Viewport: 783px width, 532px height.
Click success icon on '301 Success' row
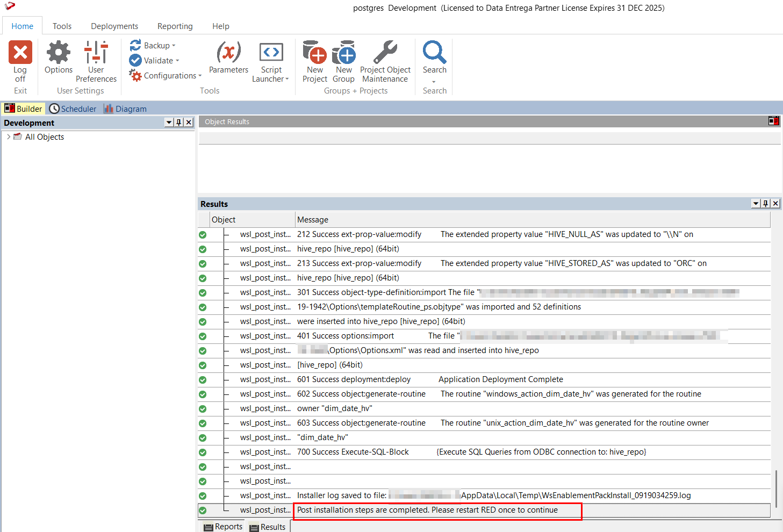pyautogui.click(x=203, y=293)
